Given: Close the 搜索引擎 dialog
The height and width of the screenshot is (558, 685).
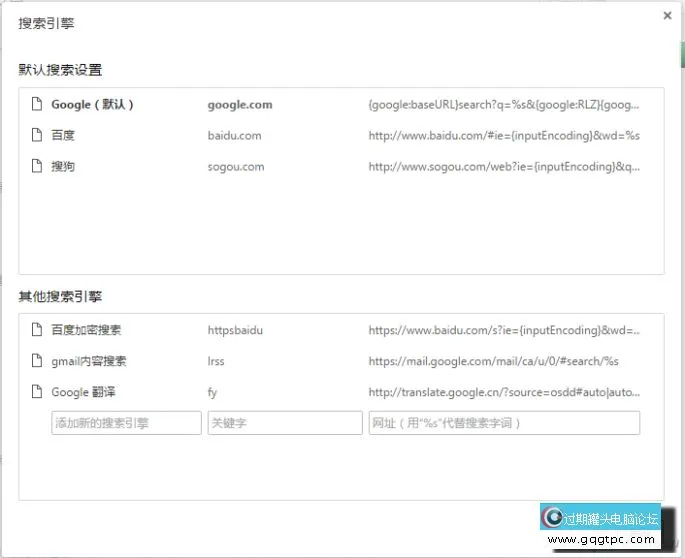Looking at the screenshot, I should coord(667,16).
